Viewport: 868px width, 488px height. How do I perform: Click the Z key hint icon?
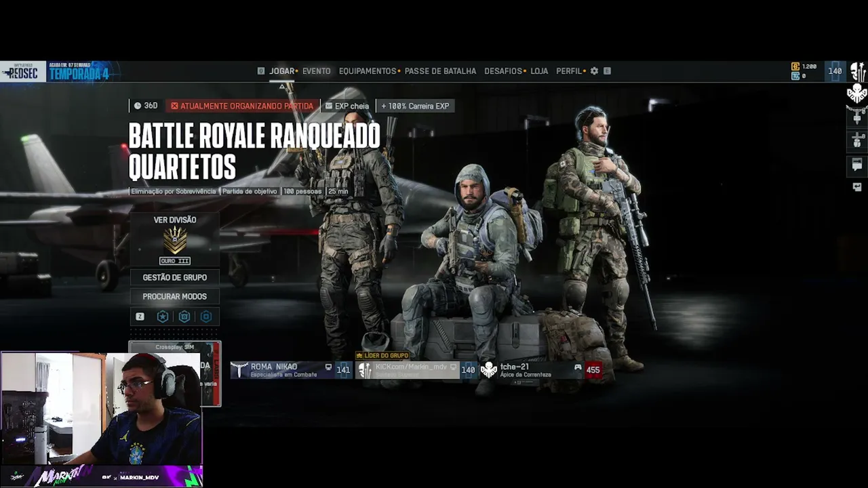click(140, 317)
